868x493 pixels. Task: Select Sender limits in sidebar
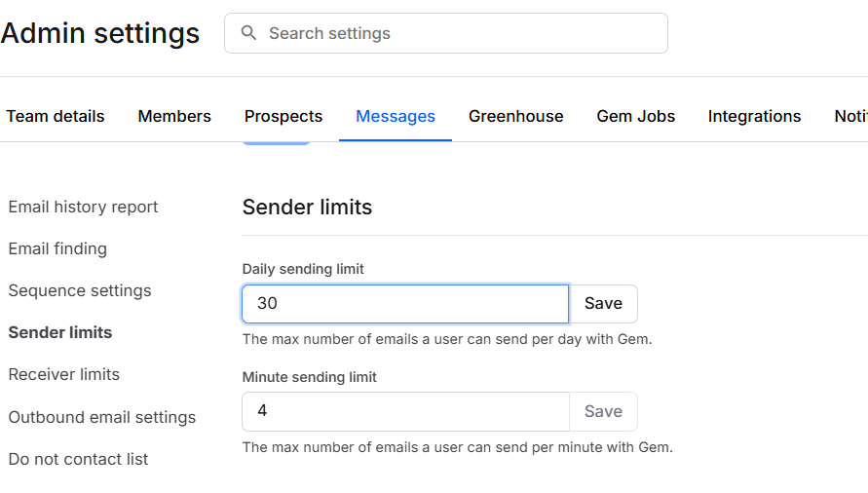click(60, 332)
